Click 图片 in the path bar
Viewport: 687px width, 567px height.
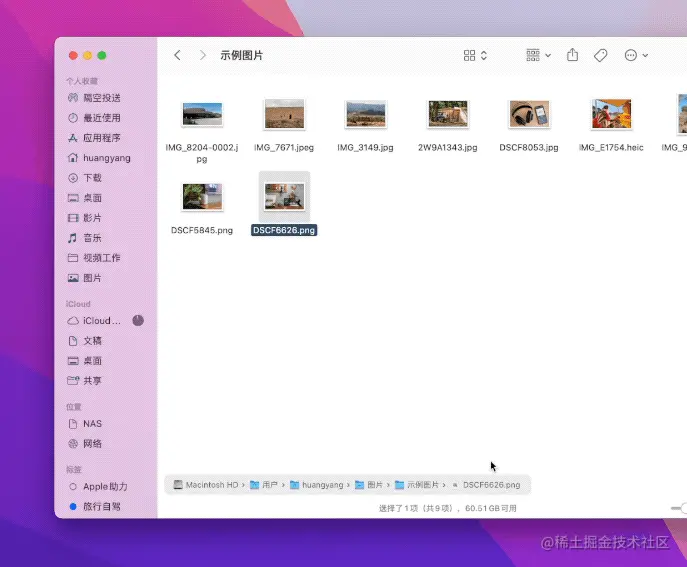click(369, 485)
